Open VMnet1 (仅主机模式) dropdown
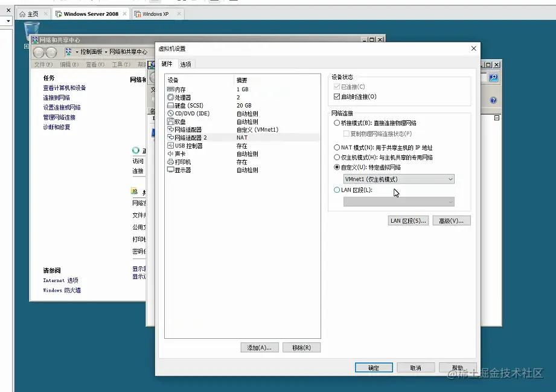 398,179
